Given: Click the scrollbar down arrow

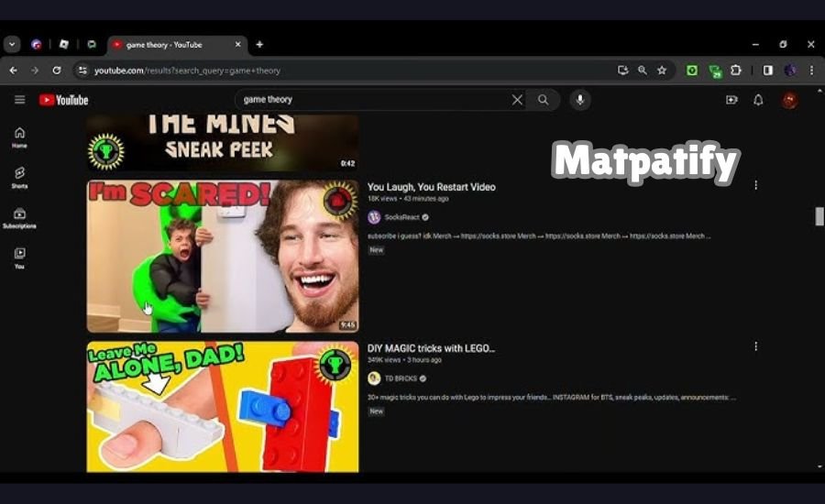Looking at the screenshot, I should 819,466.
